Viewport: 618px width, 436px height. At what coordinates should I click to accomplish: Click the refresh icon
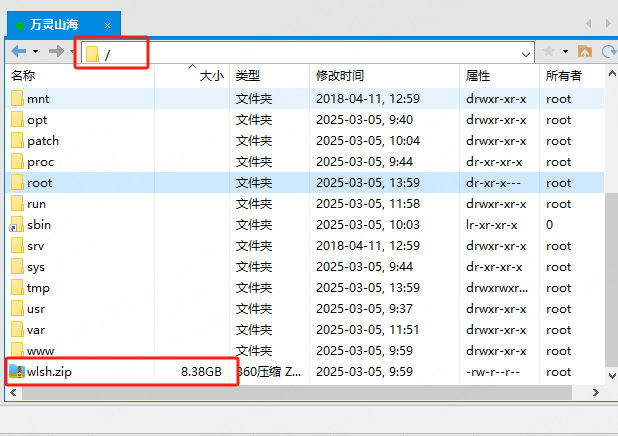pyautogui.click(x=609, y=51)
